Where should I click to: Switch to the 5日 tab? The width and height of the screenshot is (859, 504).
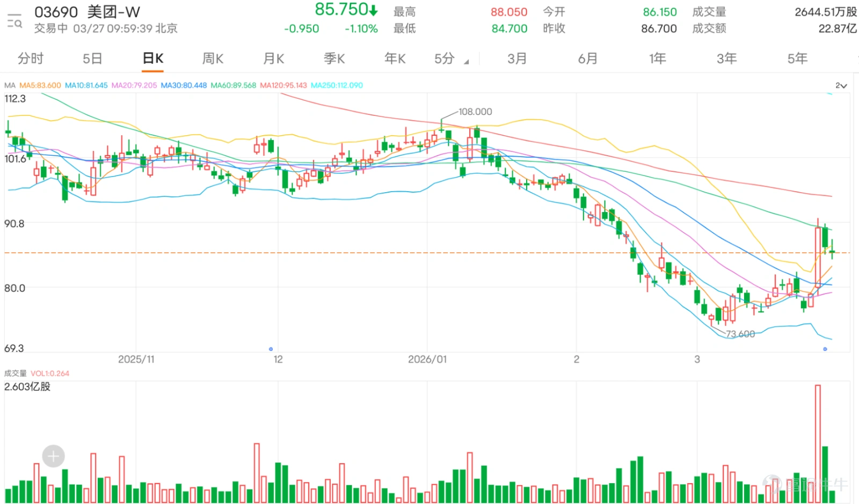[x=92, y=58]
